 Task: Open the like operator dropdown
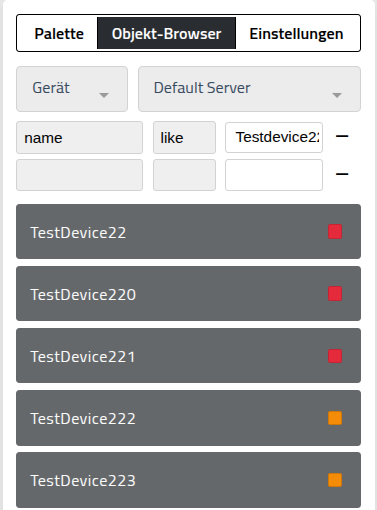tap(184, 138)
